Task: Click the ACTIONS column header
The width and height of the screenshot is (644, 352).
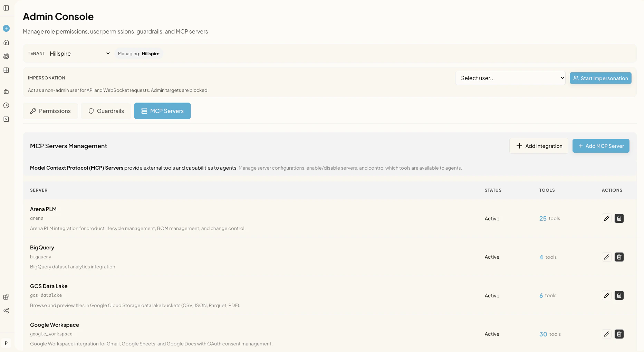Action: click(612, 190)
